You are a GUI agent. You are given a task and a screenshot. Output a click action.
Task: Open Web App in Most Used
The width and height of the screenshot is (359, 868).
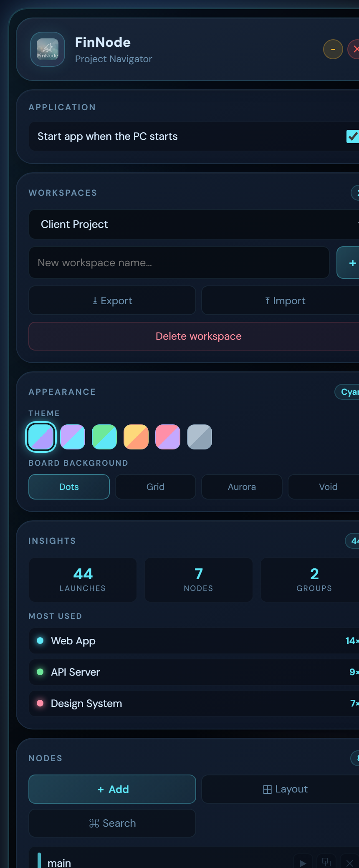click(194, 641)
